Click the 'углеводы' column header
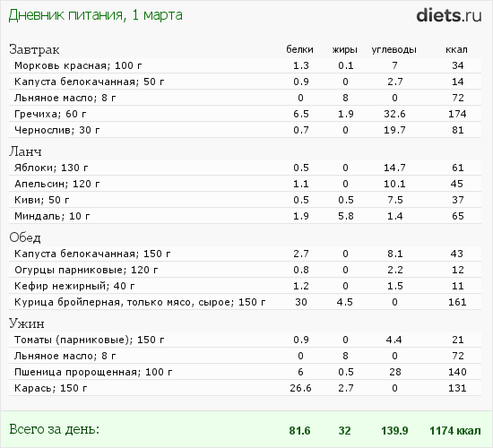 pos(394,49)
